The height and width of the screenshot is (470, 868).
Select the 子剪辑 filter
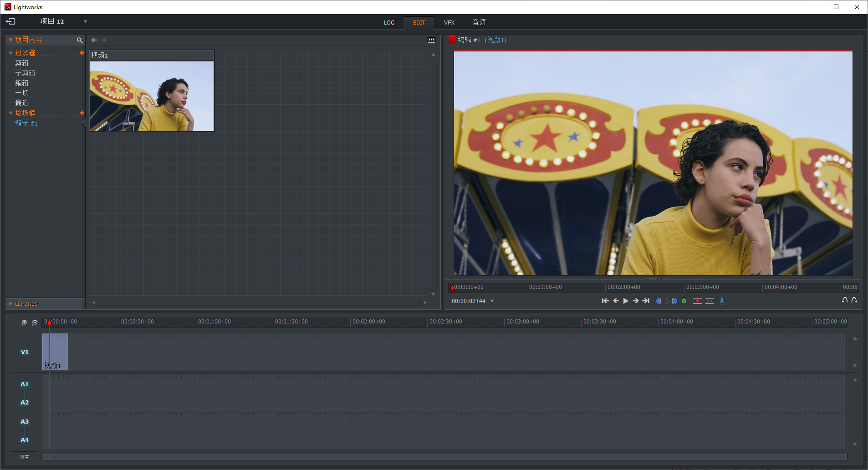click(x=25, y=73)
